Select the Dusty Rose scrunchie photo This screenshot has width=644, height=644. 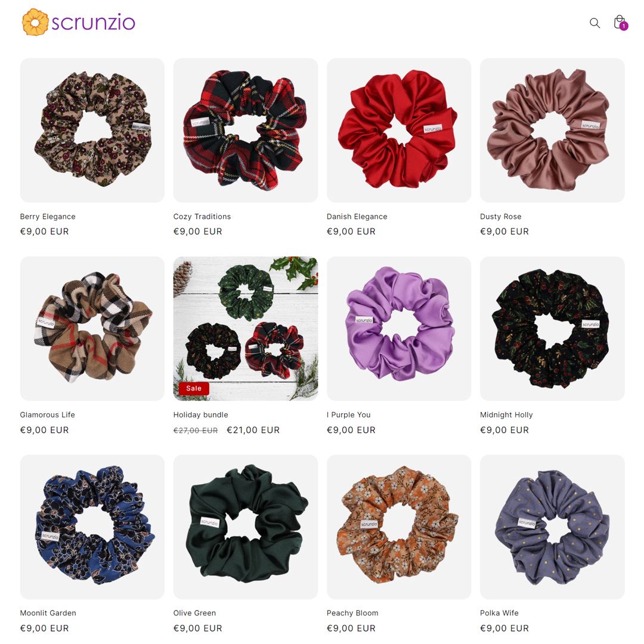[552, 130]
